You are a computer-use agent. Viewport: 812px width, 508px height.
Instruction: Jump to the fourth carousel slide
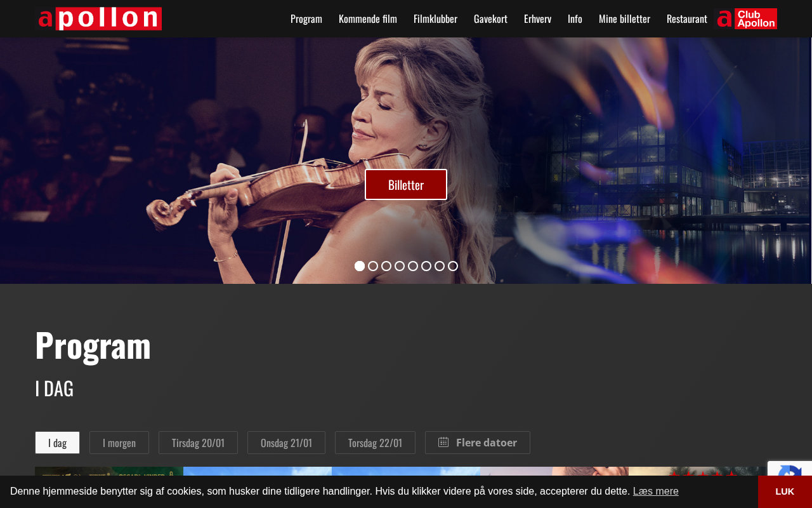400,266
